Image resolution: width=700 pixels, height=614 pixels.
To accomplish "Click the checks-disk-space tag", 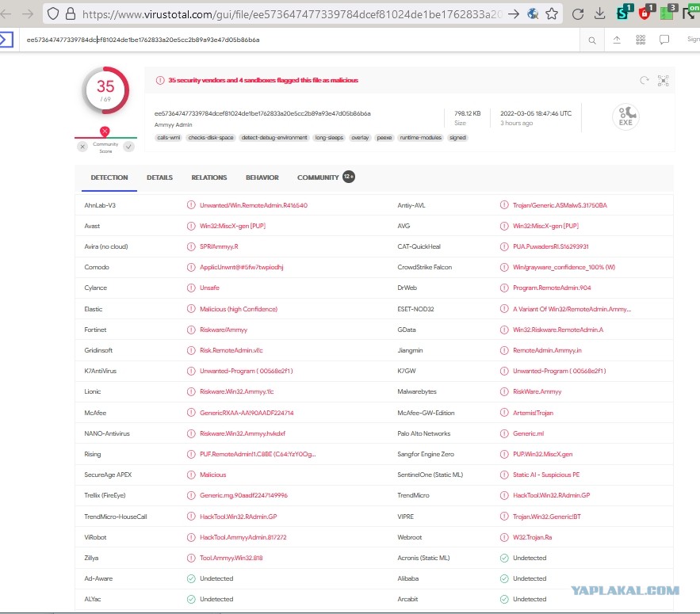I will tap(211, 137).
